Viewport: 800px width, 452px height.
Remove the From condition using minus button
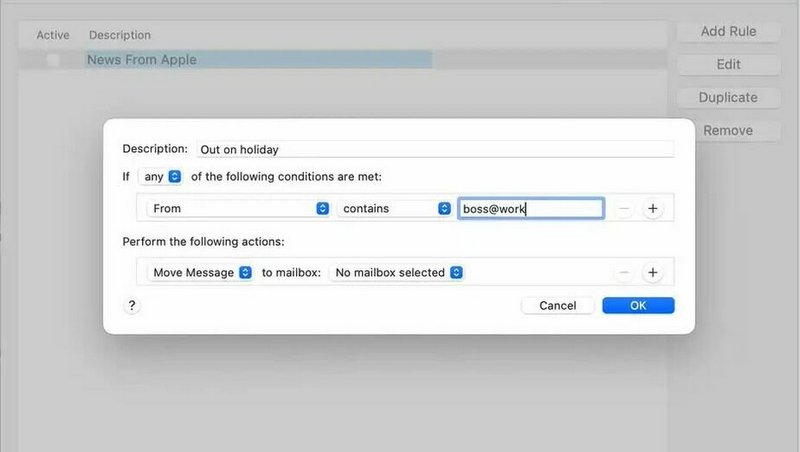coord(623,209)
